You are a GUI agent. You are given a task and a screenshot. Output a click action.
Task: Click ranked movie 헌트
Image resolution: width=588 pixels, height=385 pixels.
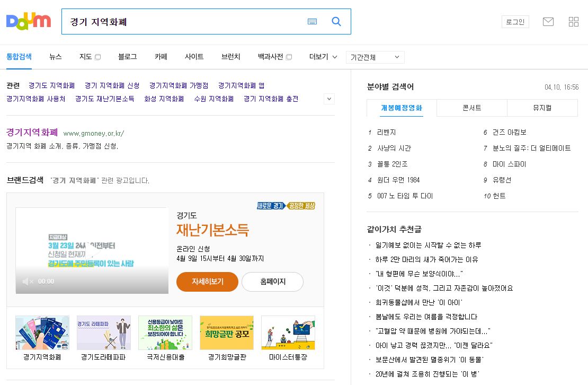[499, 196]
